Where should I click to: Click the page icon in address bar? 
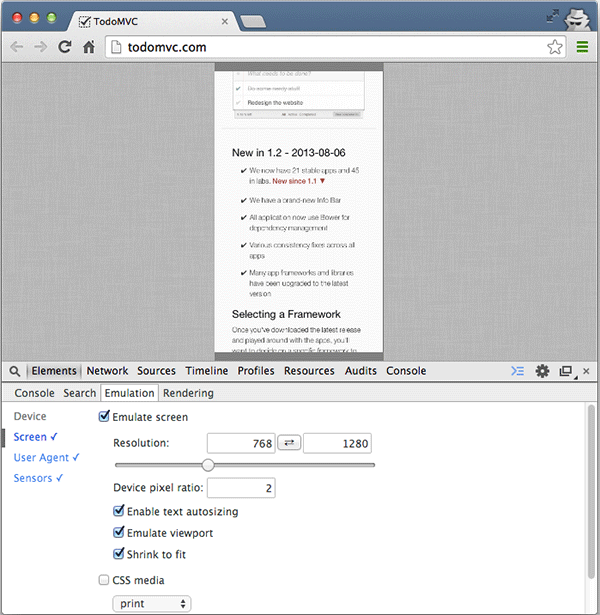click(116, 47)
